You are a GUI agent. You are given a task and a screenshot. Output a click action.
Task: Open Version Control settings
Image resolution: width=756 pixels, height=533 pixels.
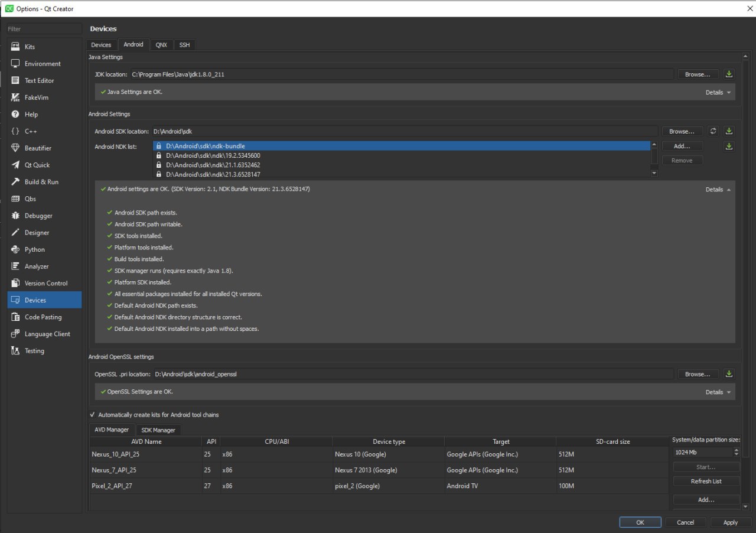44,283
